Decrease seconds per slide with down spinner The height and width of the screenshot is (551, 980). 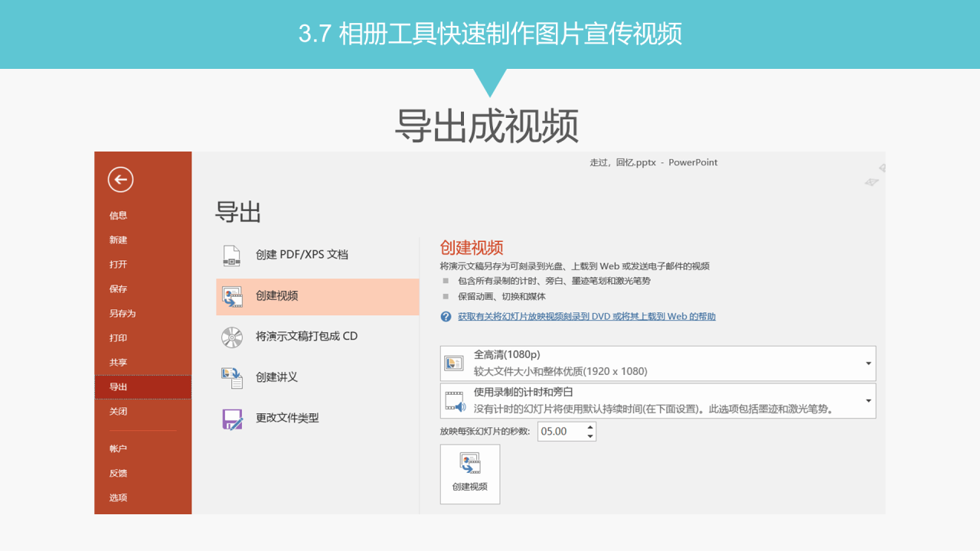point(590,436)
